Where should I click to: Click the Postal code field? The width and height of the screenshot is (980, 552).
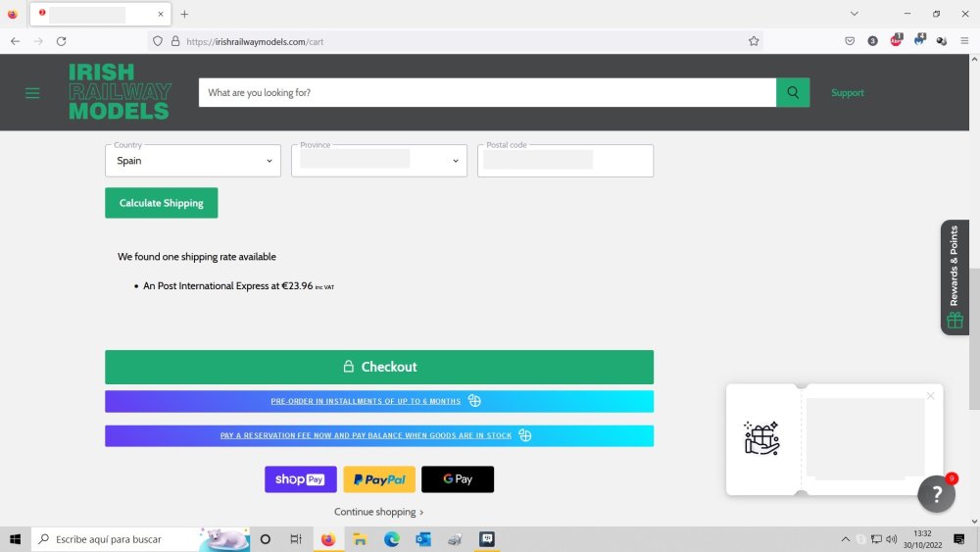565,161
